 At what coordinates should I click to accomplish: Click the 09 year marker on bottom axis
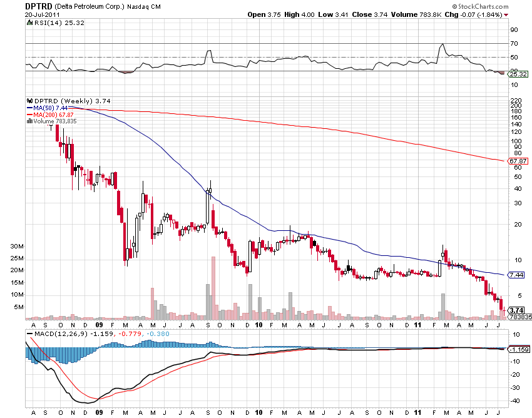(x=99, y=412)
